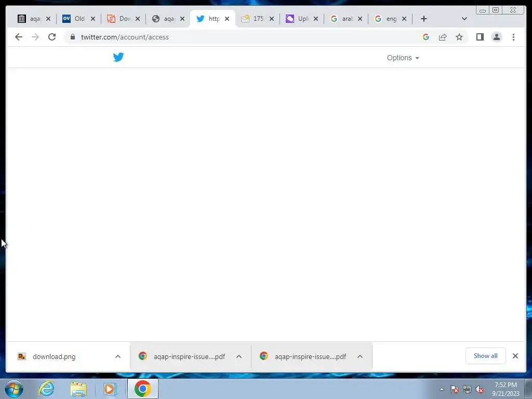This screenshot has height=399, width=532.
Task: Close the active Twitter tab
Action: tap(227, 19)
